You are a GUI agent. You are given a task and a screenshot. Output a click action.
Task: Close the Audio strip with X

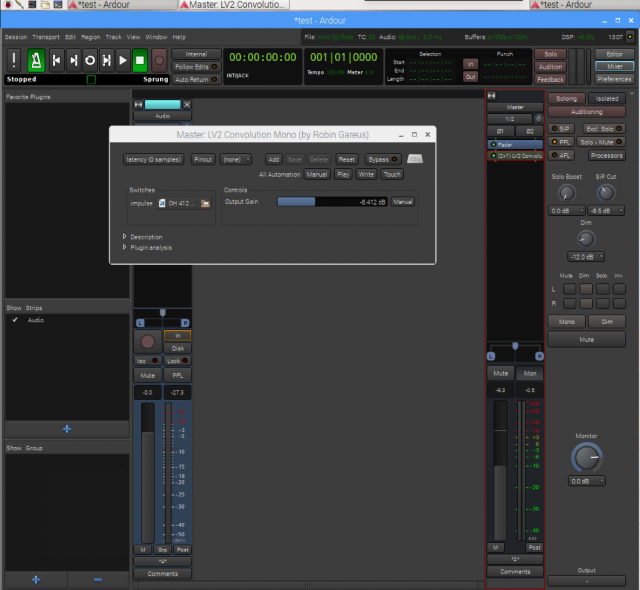point(187,105)
